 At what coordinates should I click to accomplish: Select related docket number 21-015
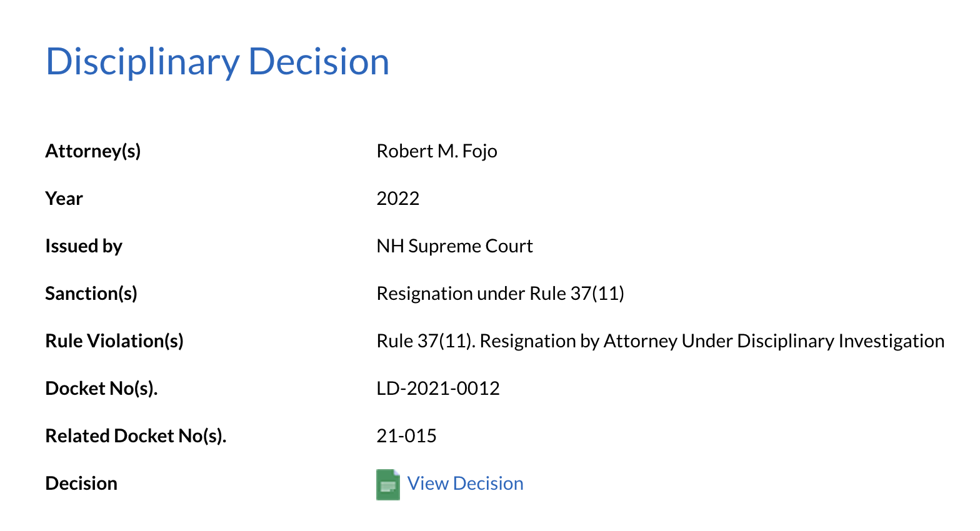pos(406,436)
